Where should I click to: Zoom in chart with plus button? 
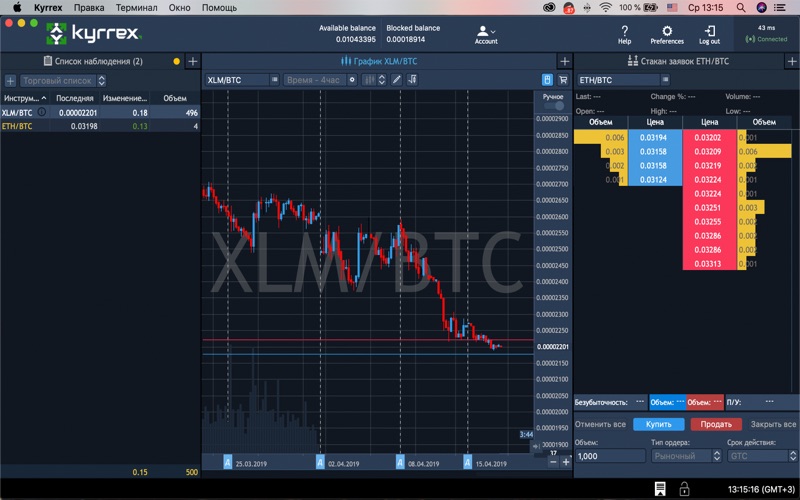(566, 462)
